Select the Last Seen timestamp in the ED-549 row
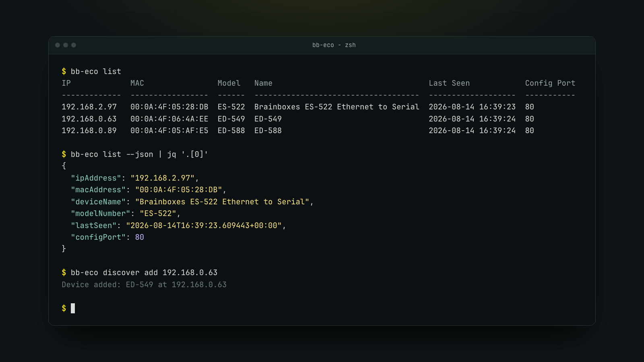644x362 pixels. click(472, 119)
